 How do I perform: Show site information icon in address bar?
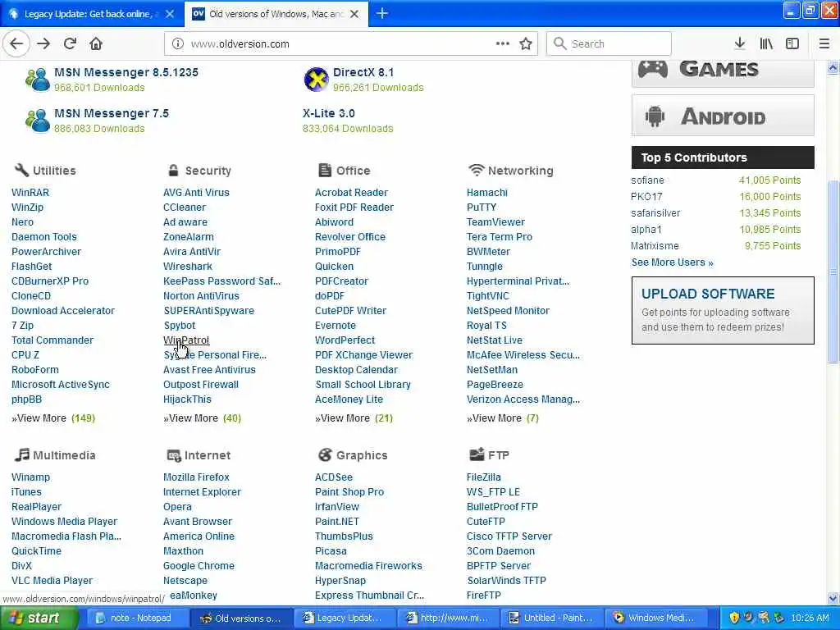(x=177, y=43)
